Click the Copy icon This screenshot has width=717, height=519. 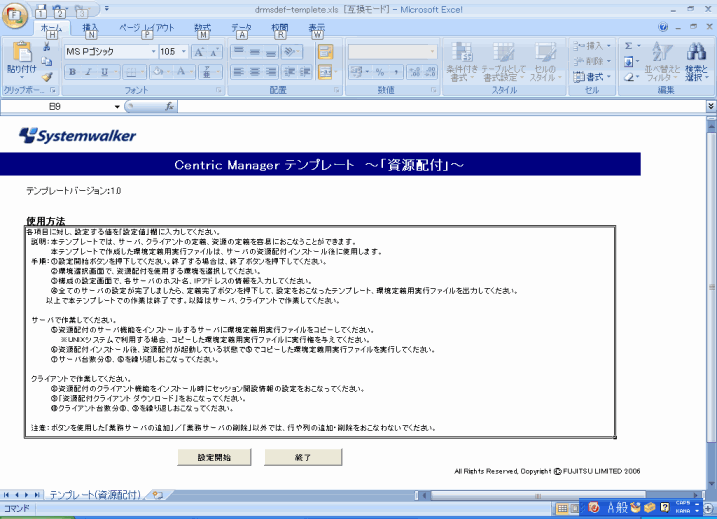(46, 61)
